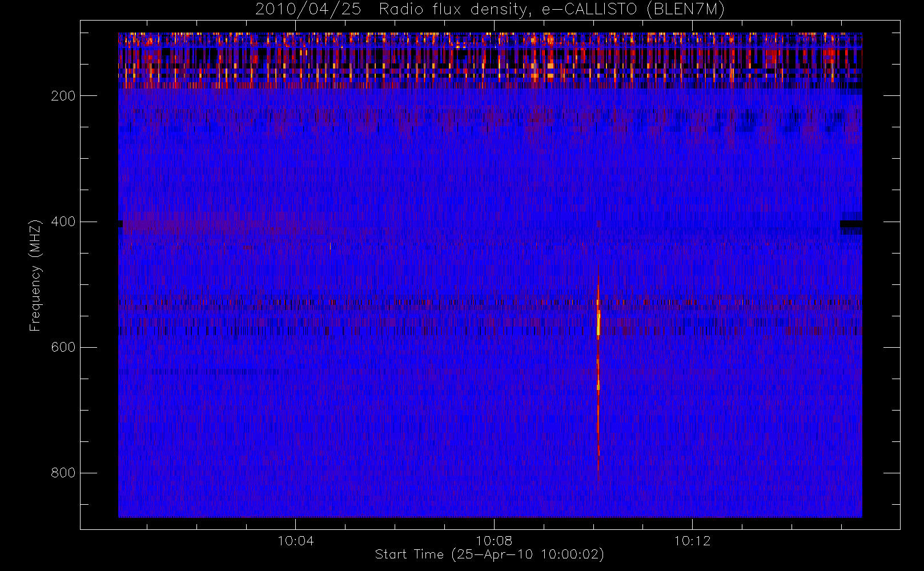The image size is (924, 571).
Task: Click the '600' frequency tick label
Action: coord(63,347)
